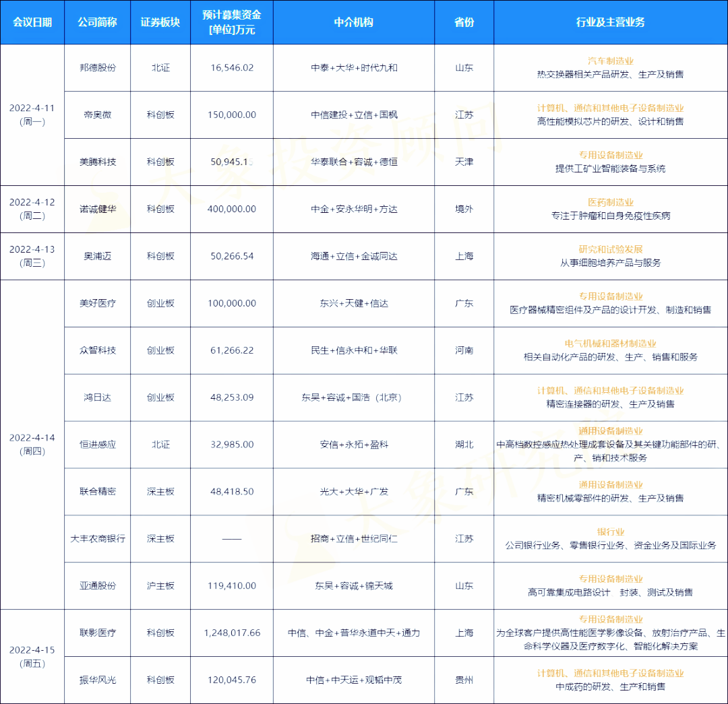Image resolution: width=728 pixels, height=704 pixels.
Task: Select company name 亚通股份
Action: (98, 585)
